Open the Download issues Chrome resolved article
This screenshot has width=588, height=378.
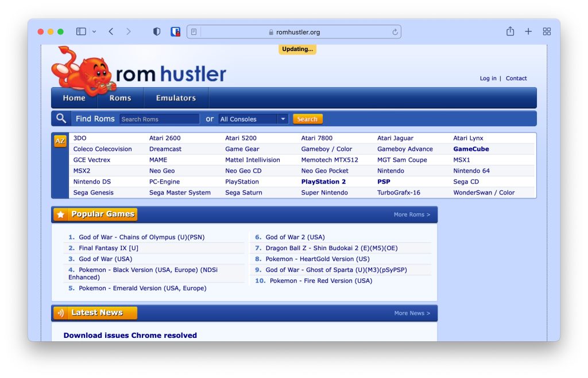point(130,336)
